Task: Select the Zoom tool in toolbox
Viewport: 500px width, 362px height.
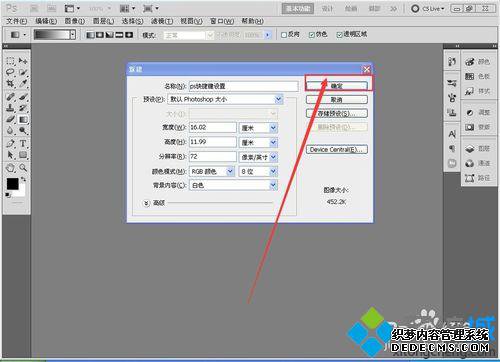Action: (x=23, y=168)
